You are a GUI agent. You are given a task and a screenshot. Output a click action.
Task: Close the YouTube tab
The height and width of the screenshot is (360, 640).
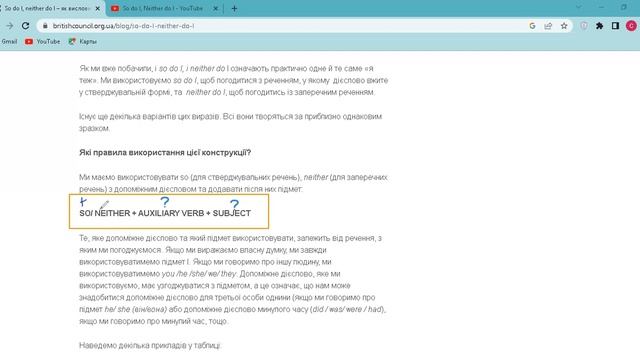click(x=216, y=8)
